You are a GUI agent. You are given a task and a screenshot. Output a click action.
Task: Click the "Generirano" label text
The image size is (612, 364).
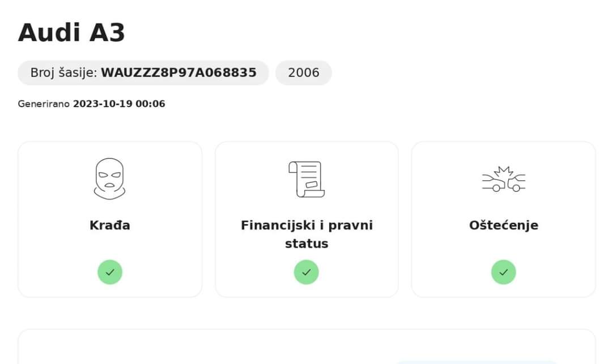coord(44,104)
